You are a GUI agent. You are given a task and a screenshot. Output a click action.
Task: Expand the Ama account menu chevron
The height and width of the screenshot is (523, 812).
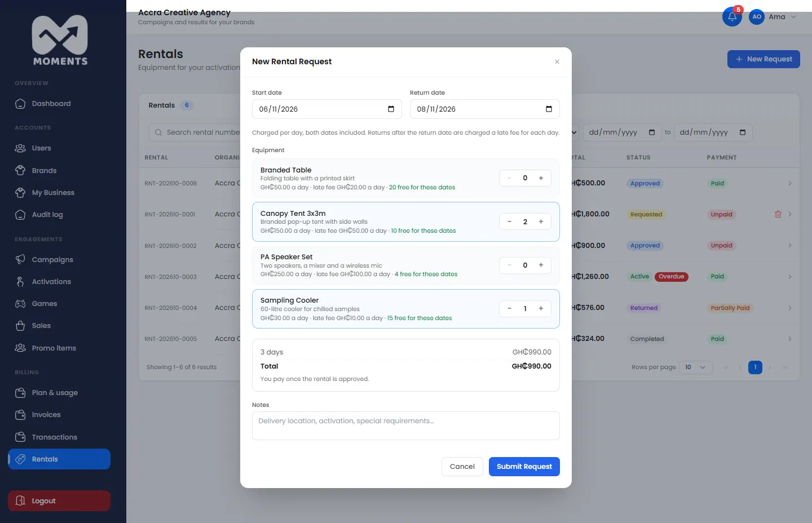tap(793, 17)
